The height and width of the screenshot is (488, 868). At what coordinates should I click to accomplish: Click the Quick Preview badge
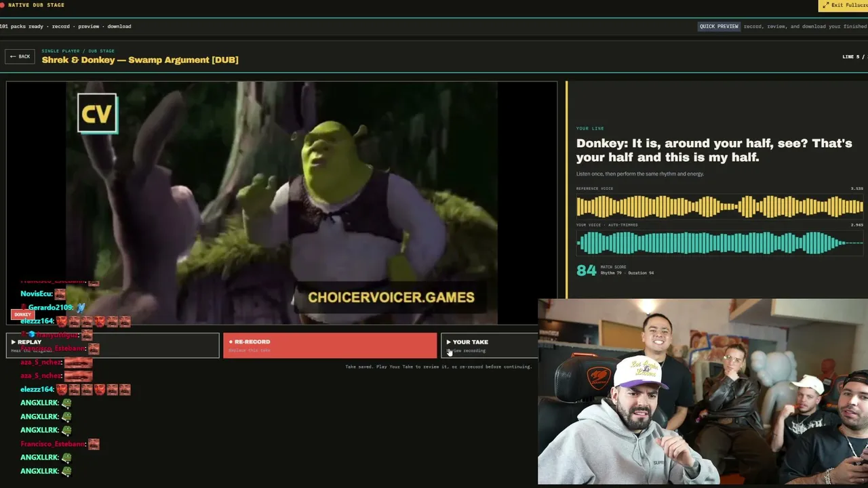click(x=719, y=26)
